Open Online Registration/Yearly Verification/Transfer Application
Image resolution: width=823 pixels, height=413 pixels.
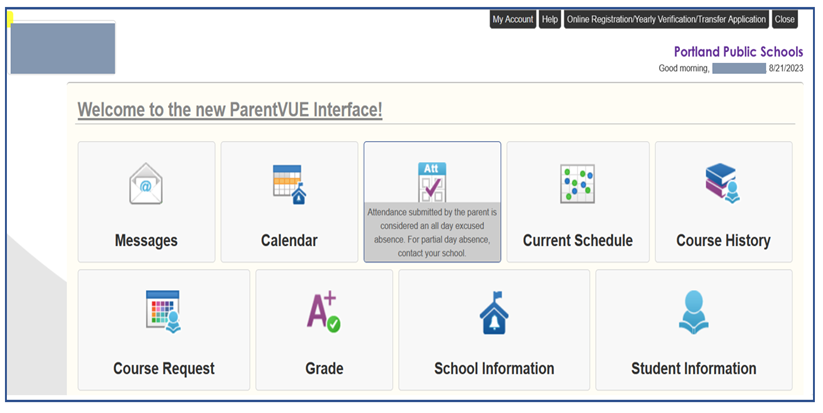click(x=666, y=19)
